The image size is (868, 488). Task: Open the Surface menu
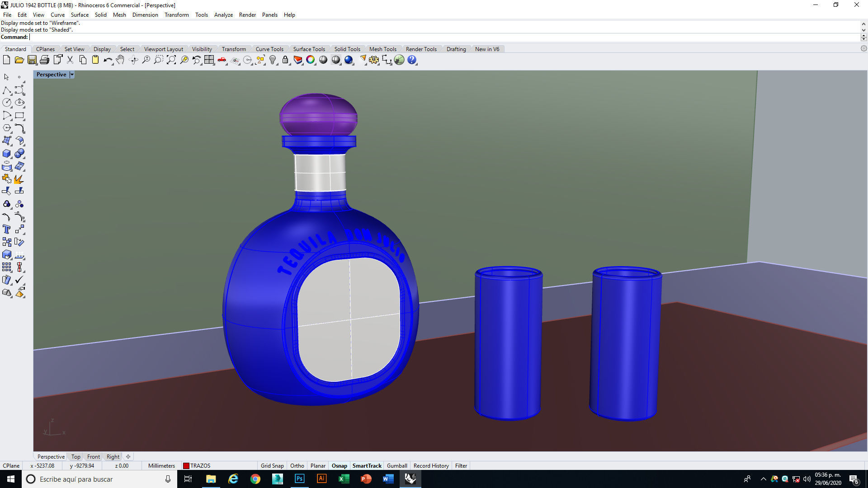[x=80, y=15]
